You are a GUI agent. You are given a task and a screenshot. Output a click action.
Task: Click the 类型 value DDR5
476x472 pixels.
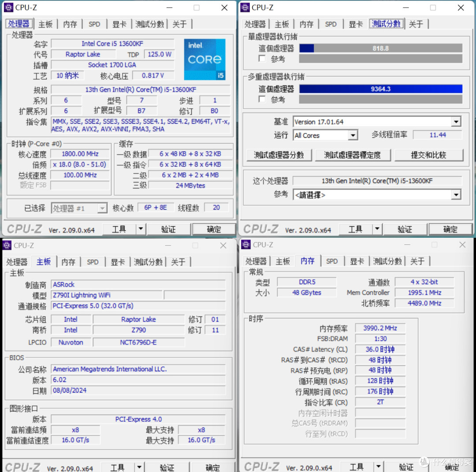click(307, 282)
